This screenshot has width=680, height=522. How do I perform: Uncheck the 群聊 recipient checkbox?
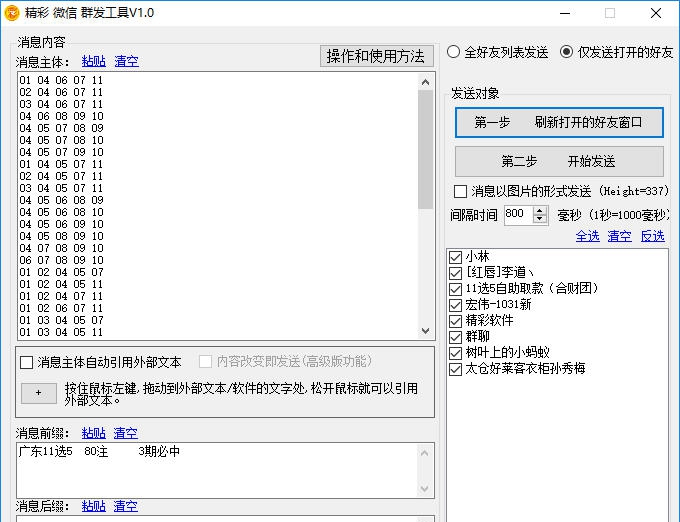pyautogui.click(x=455, y=337)
